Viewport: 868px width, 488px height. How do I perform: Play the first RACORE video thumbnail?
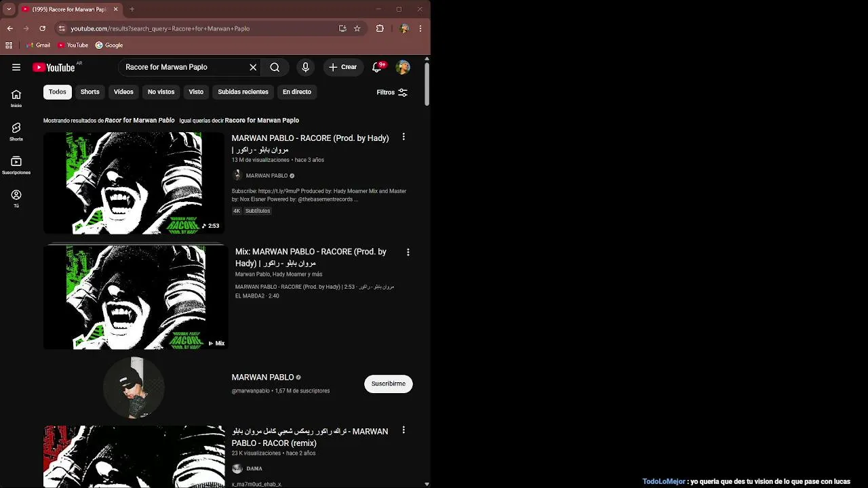(x=134, y=183)
